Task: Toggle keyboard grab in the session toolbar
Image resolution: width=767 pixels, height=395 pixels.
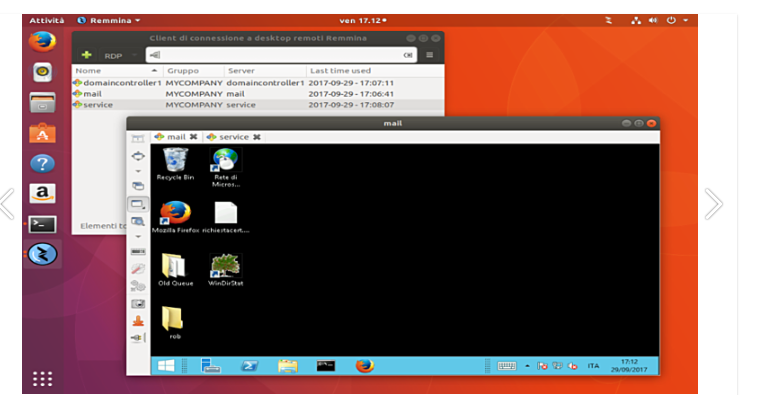Action: click(138, 251)
